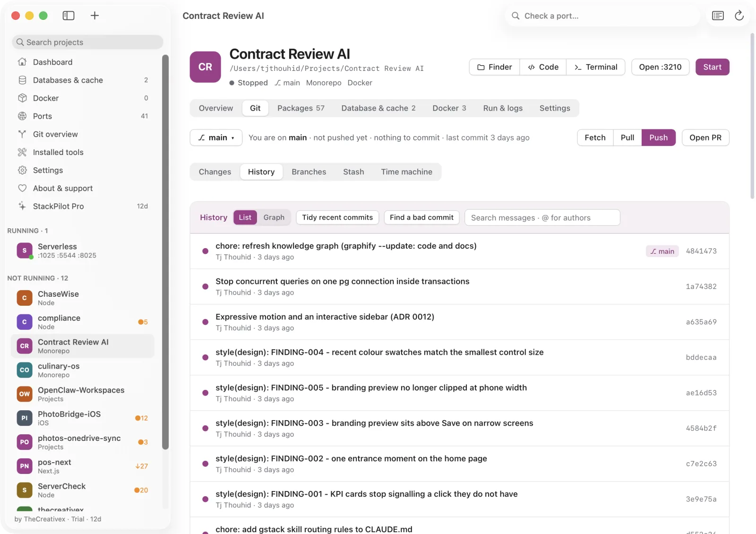This screenshot has width=756, height=534.
Task: Open the Packages 57 tab
Action: coord(301,108)
